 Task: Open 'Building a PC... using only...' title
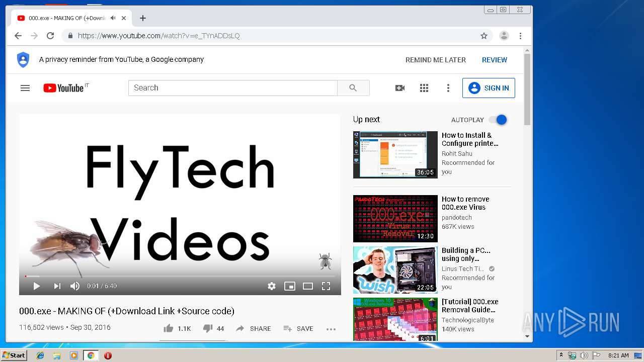pyautogui.click(x=466, y=254)
